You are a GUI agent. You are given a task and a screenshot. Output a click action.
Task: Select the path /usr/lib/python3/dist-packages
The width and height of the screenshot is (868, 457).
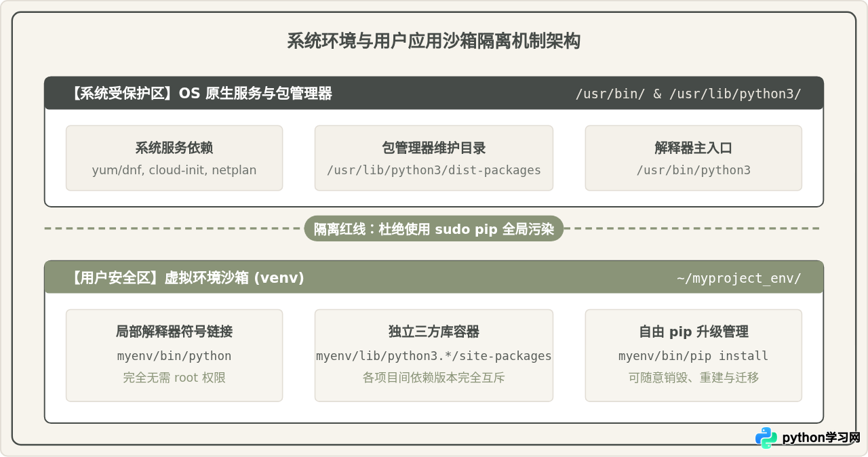(434, 170)
